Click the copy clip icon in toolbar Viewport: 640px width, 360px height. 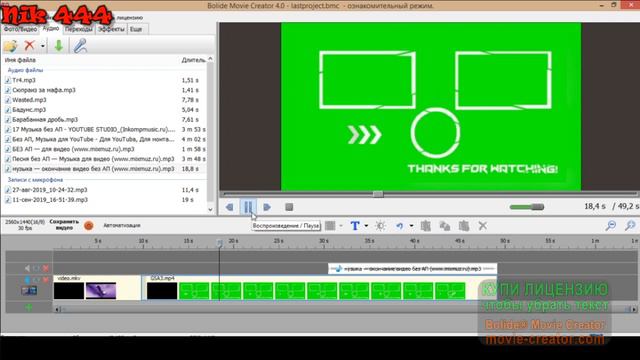pyautogui.click(x=444, y=226)
